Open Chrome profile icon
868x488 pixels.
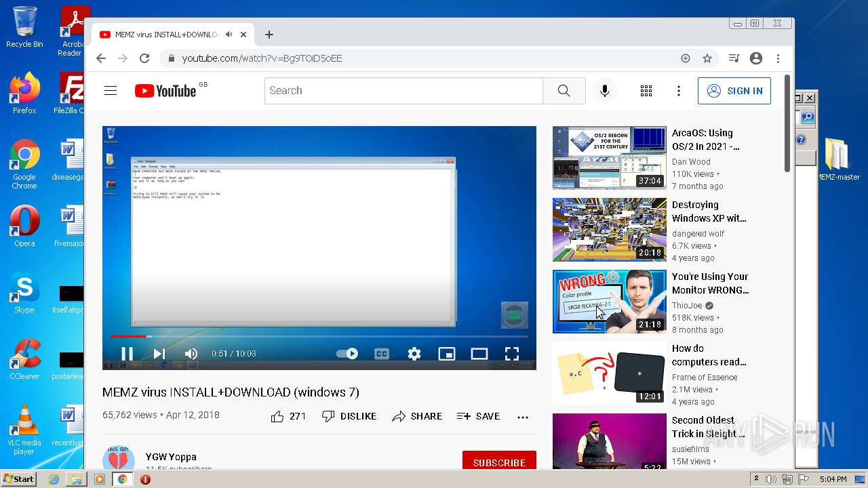point(756,58)
